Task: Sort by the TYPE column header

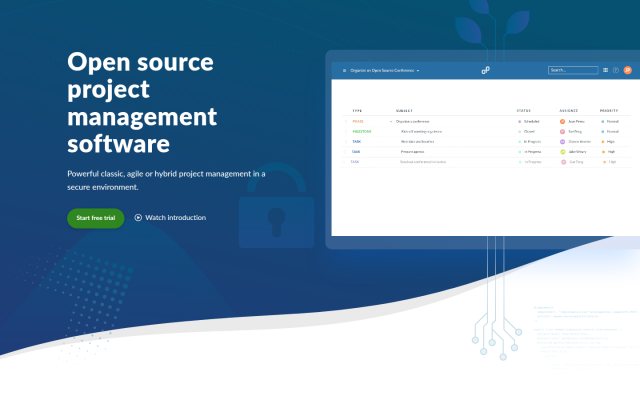Action: [357, 111]
